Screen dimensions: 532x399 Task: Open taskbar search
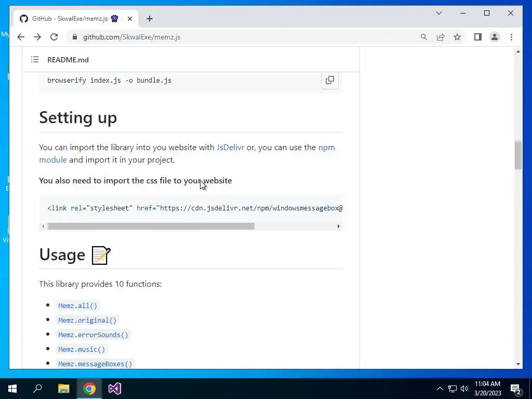point(37,389)
